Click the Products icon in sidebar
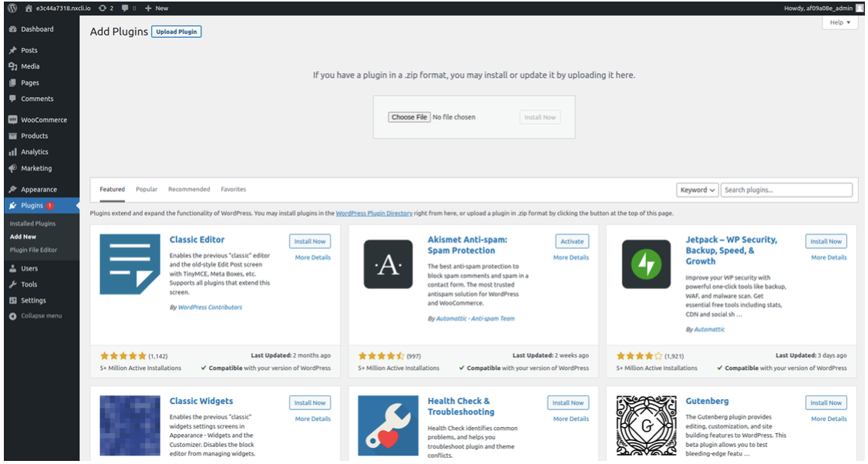 tap(13, 136)
